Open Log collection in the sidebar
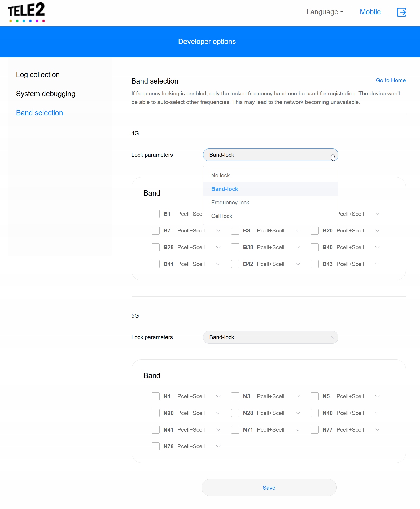The width and height of the screenshot is (420, 509). point(38,75)
